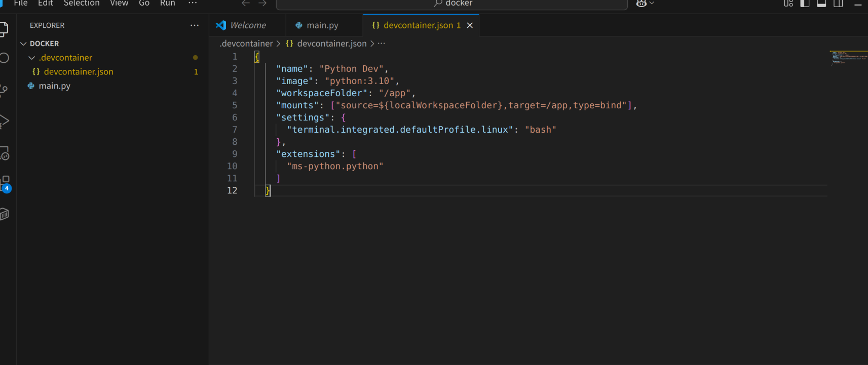The height and width of the screenshot is (365, 868).
Task: Toggle primary side bar visibility
Action: click(805, 4)
